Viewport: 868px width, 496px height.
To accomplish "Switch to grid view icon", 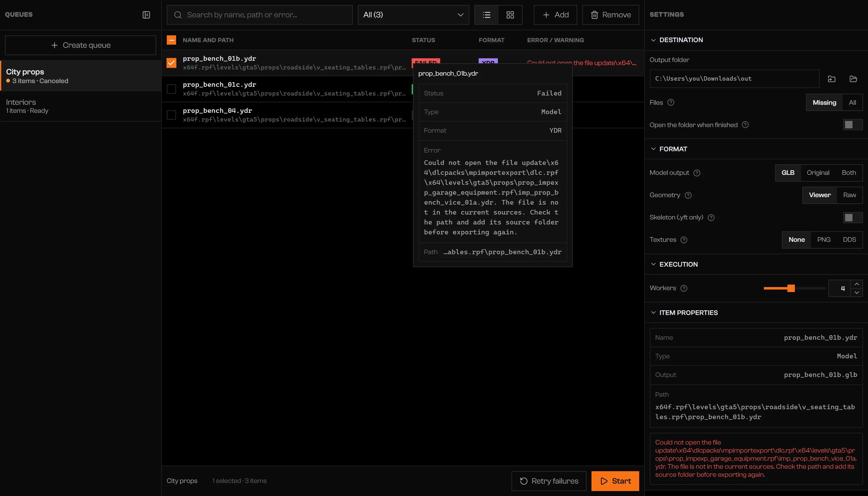I will (x=510, y=15).
